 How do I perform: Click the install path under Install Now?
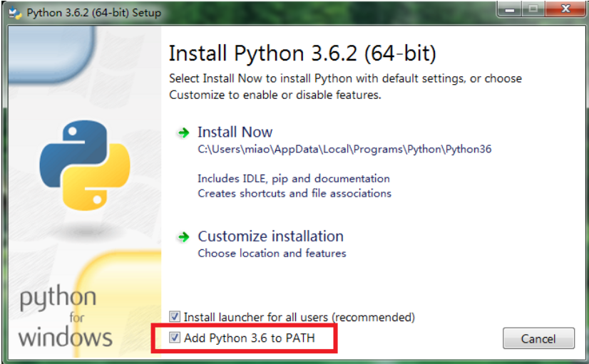tap(344, 150)
